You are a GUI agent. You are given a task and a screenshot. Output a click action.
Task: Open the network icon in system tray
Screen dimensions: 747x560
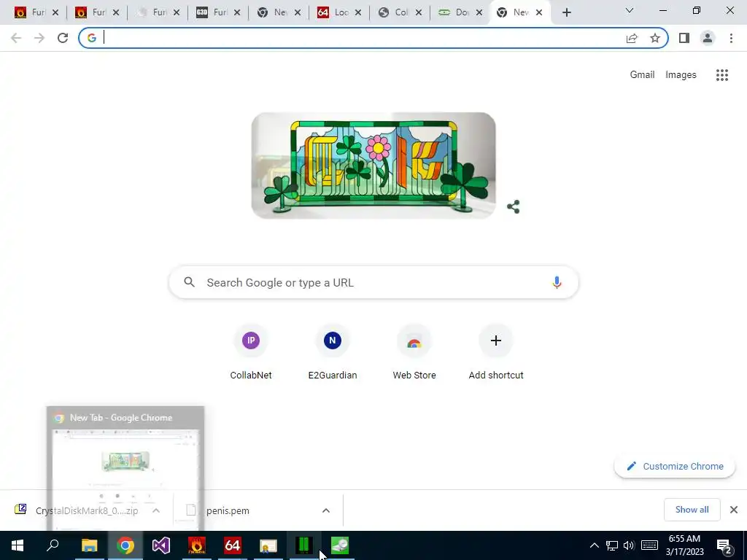coord(612,545)
